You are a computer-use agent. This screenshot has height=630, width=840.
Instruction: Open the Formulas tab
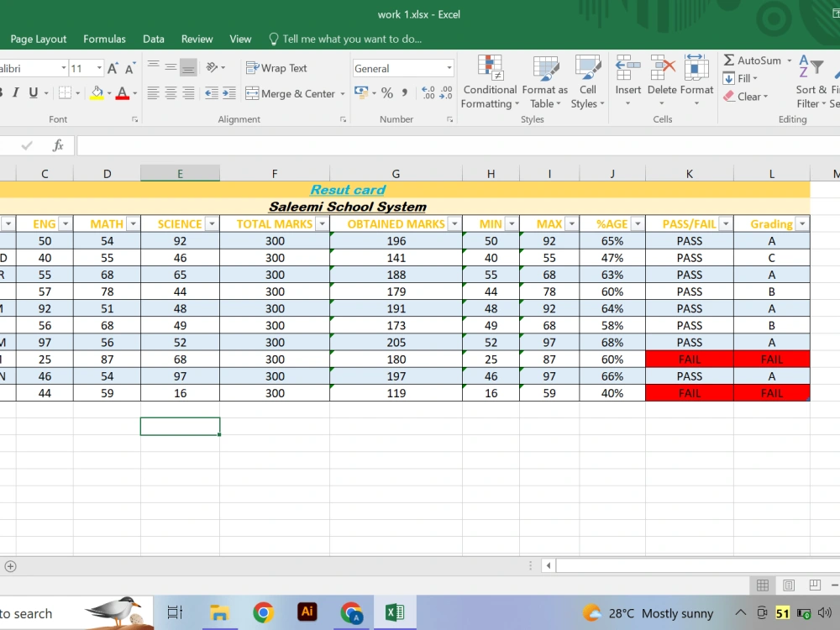104,39
